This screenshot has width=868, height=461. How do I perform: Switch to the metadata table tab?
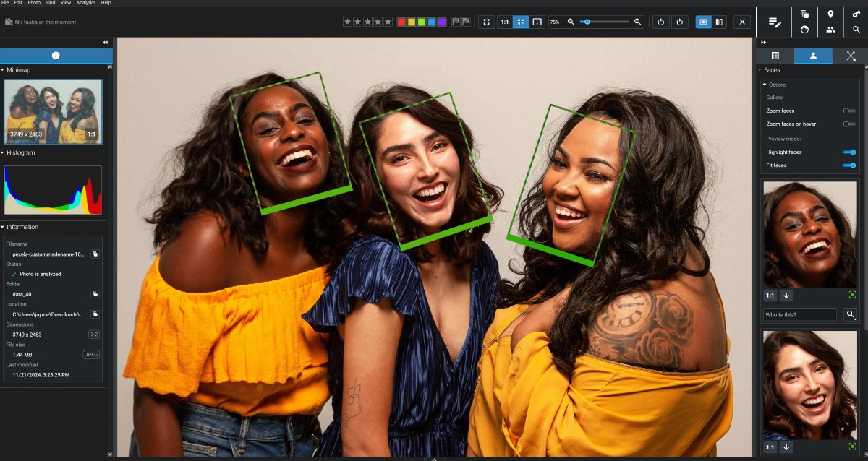tap(776, 55)
